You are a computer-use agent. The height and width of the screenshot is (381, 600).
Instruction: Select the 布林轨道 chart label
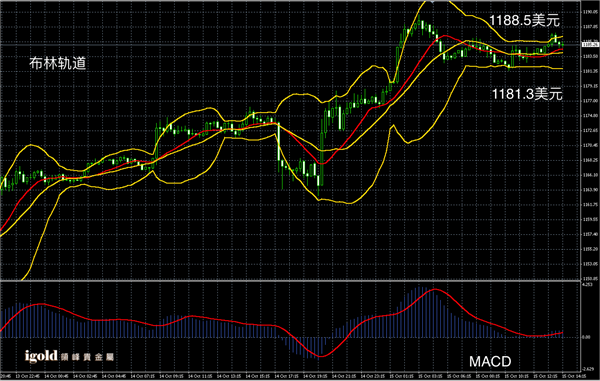(x=58, y=64)
